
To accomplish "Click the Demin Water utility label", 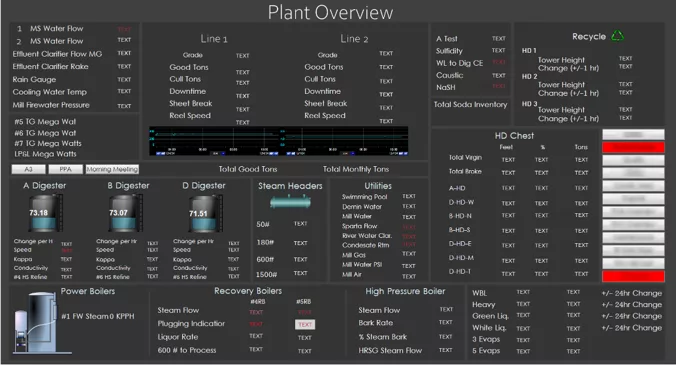I will pyautogui.click(x=362, y=207).
